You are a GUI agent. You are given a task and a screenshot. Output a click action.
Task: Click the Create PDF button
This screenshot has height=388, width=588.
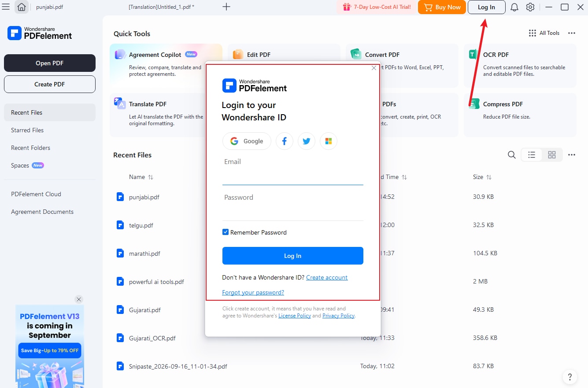50,84
